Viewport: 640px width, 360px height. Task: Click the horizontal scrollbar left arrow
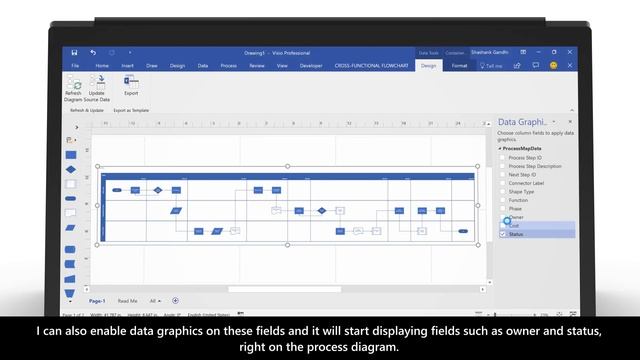87,289
